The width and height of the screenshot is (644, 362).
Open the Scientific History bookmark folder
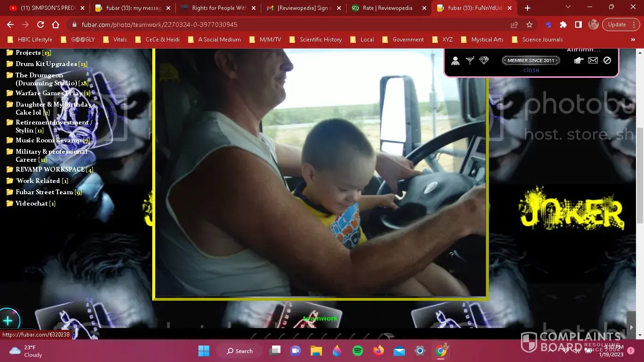315,40
